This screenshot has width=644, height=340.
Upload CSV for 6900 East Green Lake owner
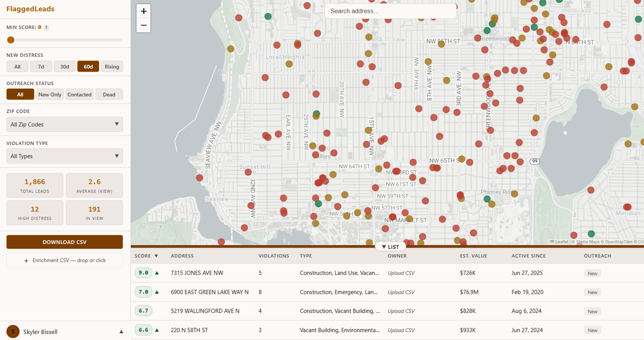coord(401,292)
